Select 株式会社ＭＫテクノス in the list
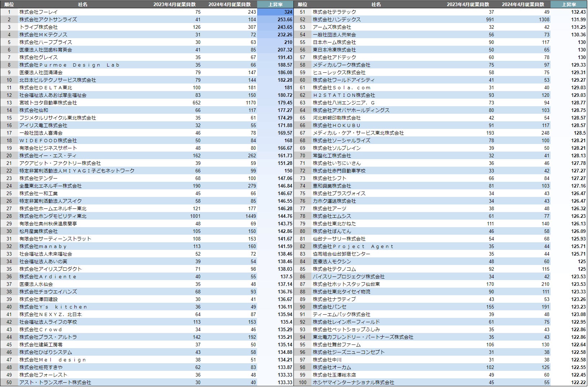 (x=43, y=35)
